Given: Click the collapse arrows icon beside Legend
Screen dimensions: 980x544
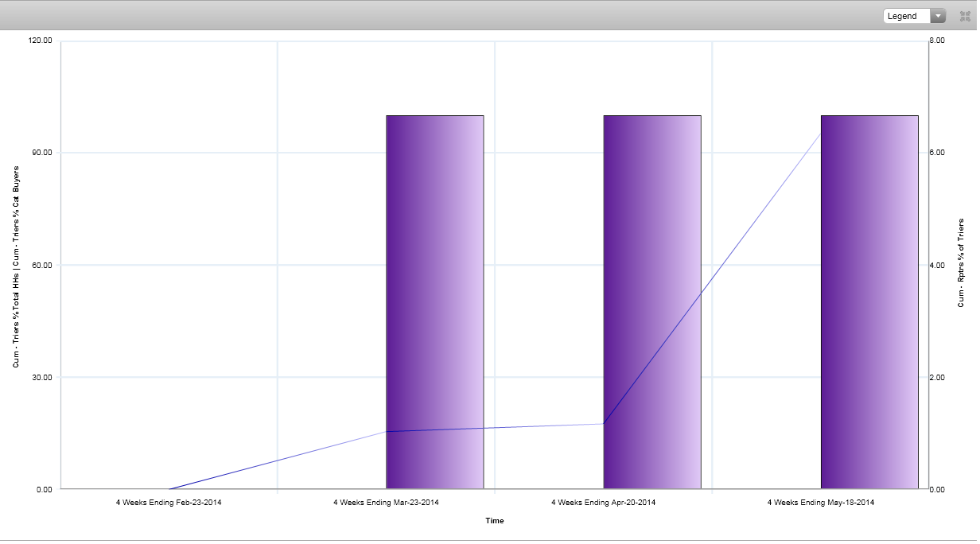Looking at the screenshot, I should pos(965,16).
